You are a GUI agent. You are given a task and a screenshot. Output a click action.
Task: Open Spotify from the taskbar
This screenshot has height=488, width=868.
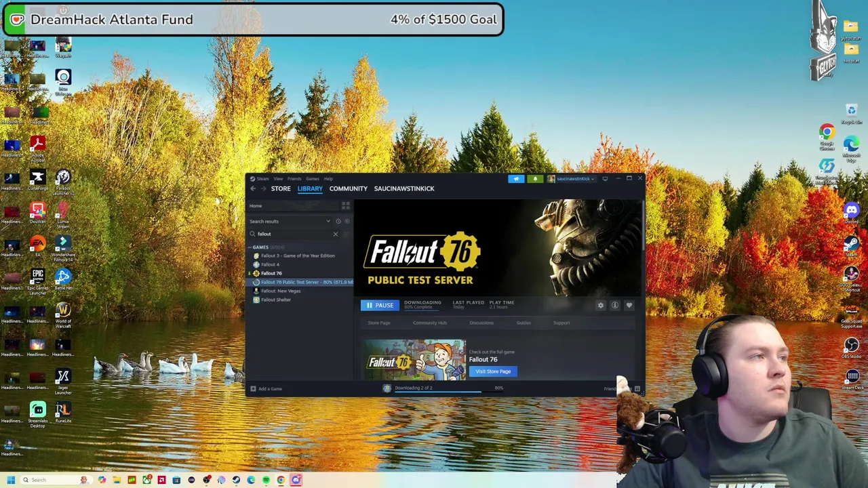[x=266, y=480]
